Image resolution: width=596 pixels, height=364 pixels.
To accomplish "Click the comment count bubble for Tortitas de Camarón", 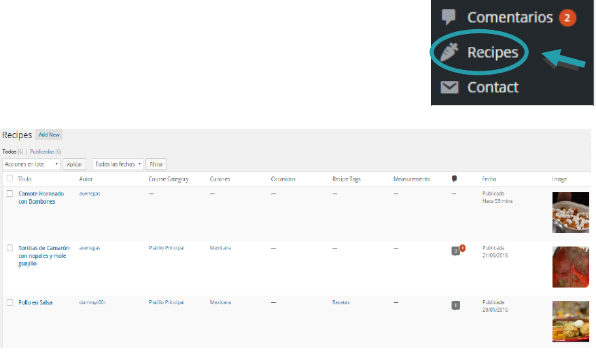I will point(455,251).
